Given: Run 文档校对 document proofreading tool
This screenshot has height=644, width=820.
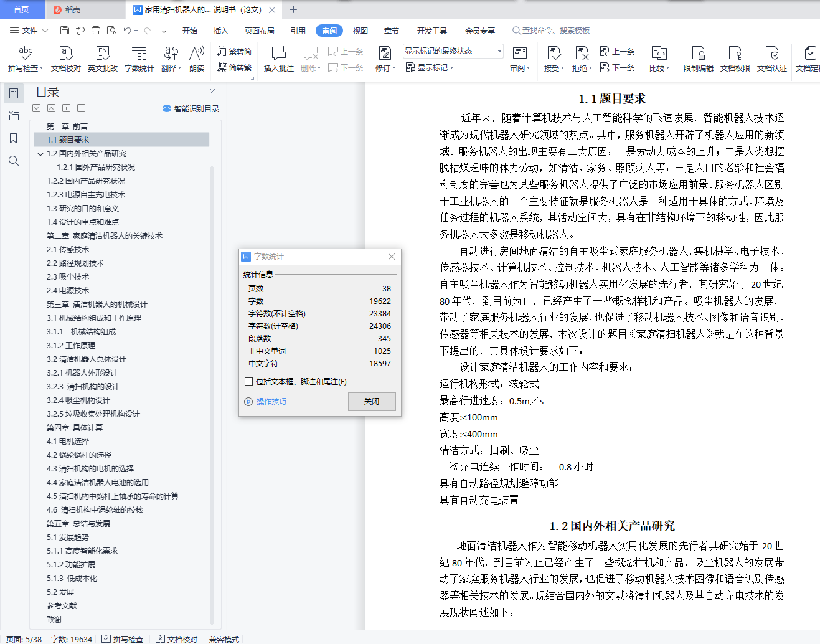Looking at the screenshot, I should click(66, 59).
